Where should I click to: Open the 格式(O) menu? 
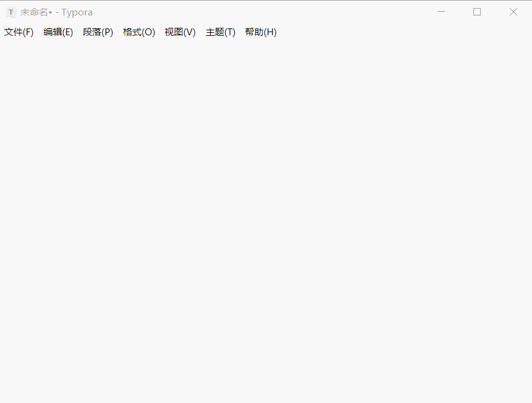(139, 32)
